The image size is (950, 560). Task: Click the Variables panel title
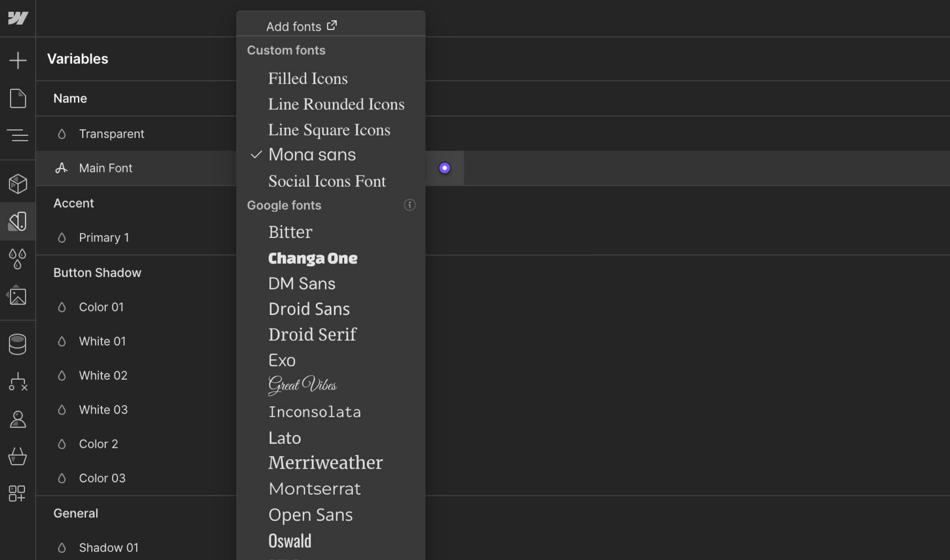tap(77, 59)
